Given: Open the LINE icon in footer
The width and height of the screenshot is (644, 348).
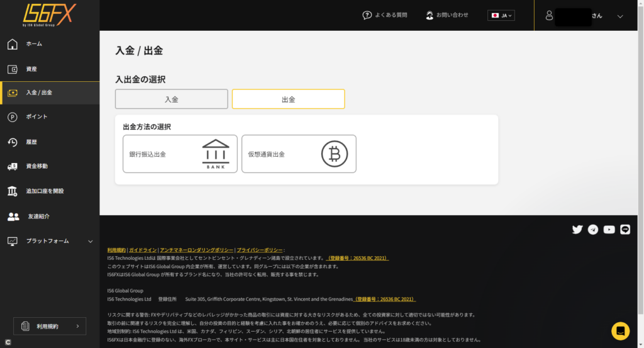Looking at the screenshot, I should tap(625, 229).
